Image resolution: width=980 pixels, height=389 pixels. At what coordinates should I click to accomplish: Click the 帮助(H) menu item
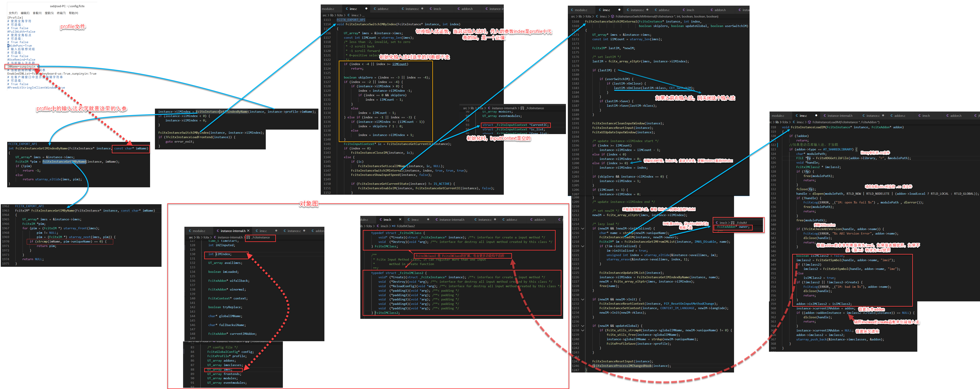coord(73,13)
